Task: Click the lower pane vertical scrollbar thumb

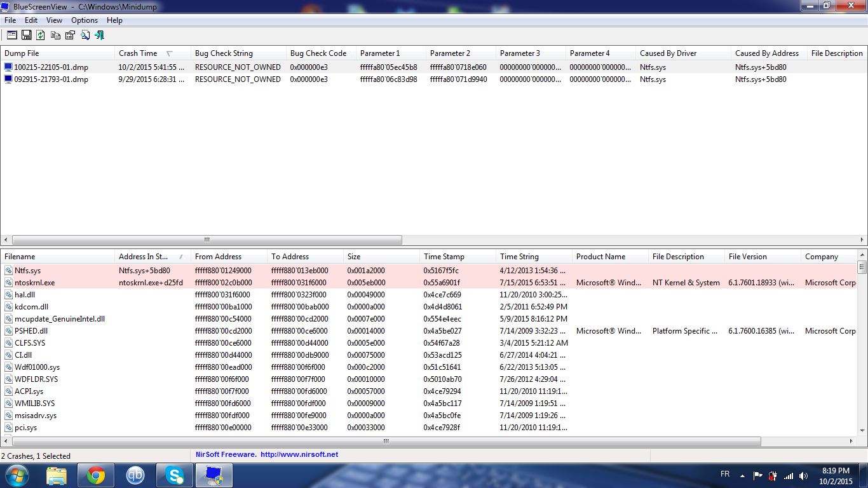Action: point(862,267)
